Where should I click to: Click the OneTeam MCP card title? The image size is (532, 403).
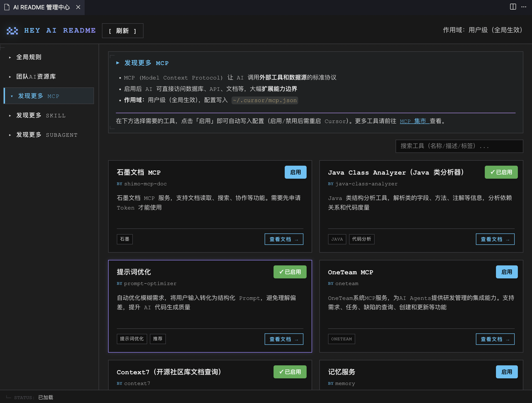tap(351, 272)
